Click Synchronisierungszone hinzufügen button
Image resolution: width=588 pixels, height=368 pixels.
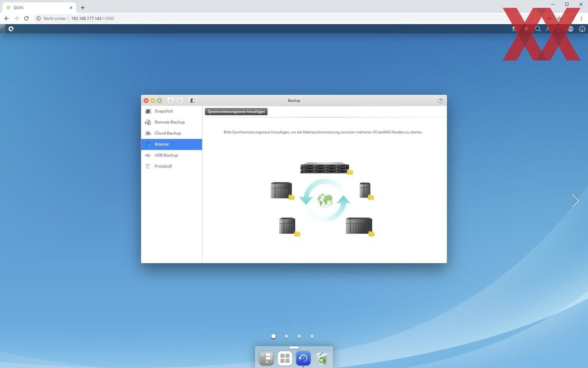pos(236,112)
